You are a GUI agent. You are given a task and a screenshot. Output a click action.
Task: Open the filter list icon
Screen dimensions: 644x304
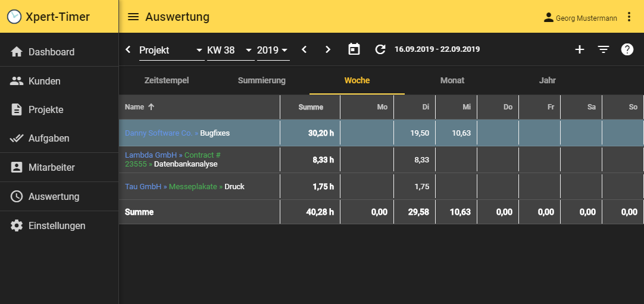(604, 49)
